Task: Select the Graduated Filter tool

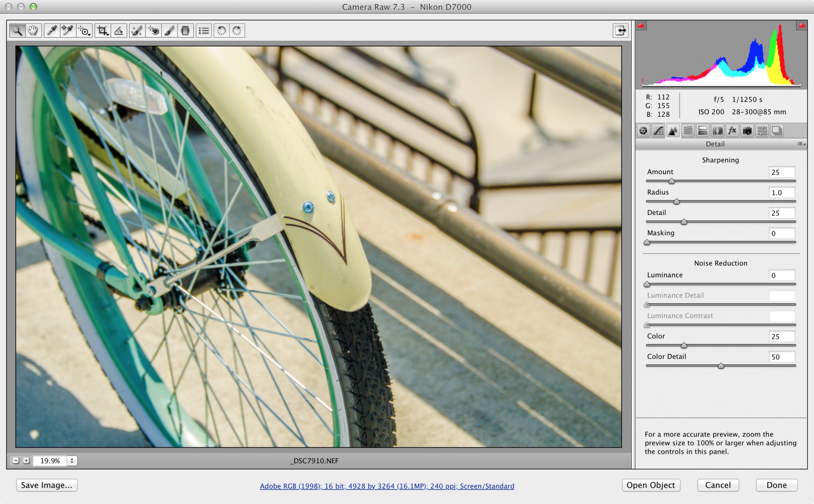Action: (x=185, y=31)
